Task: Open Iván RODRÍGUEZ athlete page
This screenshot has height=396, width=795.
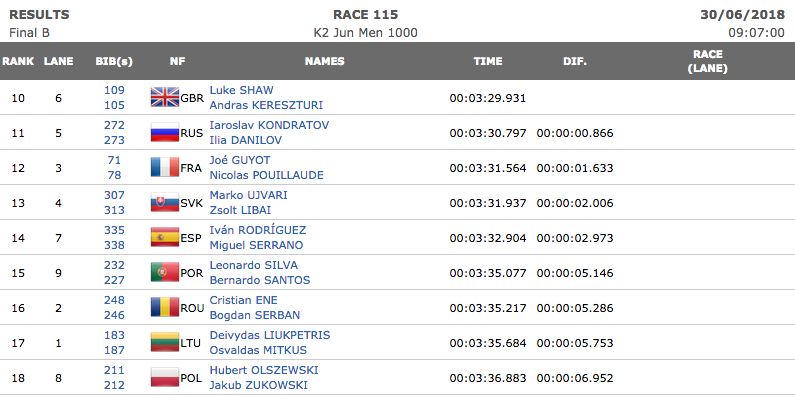Action: pyautogui.click(x=258, y=230)
